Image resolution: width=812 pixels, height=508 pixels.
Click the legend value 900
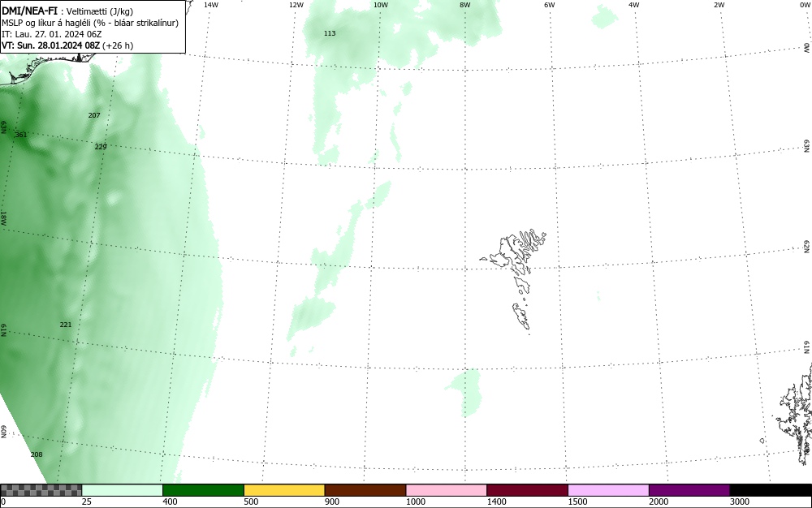click(x=332, y=502)
